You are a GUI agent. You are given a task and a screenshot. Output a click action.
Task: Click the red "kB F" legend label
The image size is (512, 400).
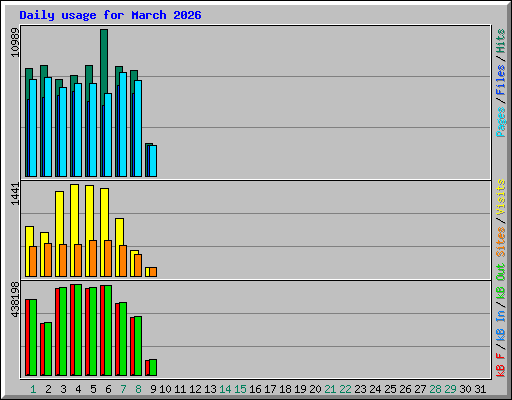tap(500, 365)
